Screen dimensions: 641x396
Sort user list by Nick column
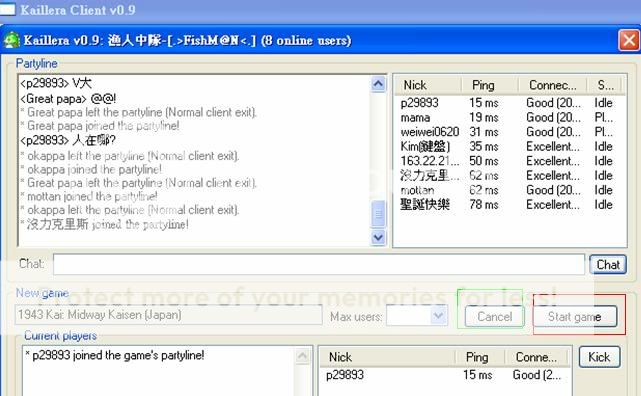pos(428,85)
